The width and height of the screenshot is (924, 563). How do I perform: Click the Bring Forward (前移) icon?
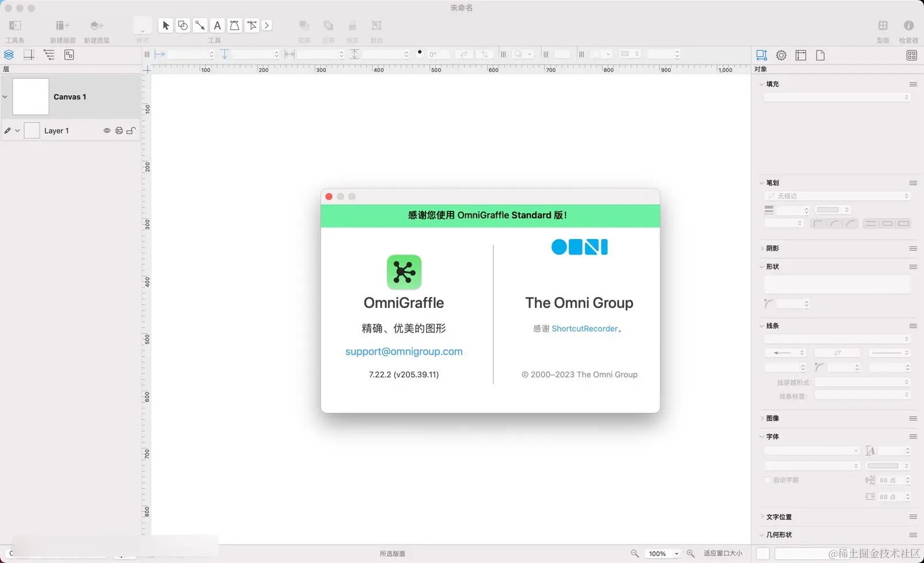click(304, 25)
